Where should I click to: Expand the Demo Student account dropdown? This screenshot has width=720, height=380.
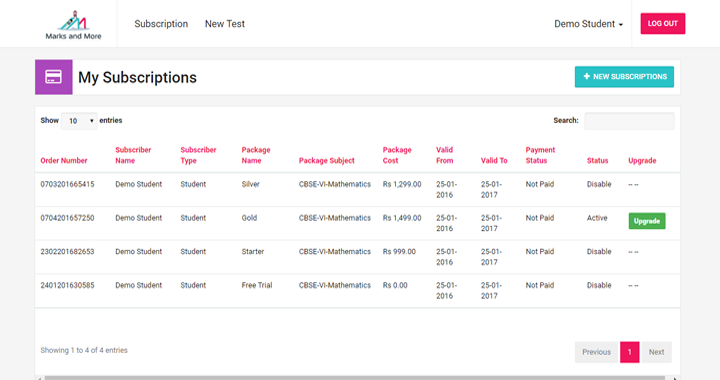(588, 24)
